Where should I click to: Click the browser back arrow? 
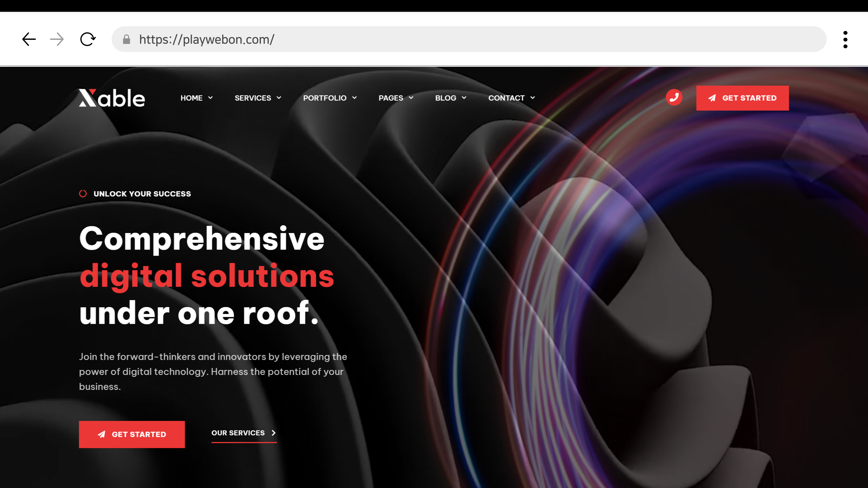(x=29, y=39)
